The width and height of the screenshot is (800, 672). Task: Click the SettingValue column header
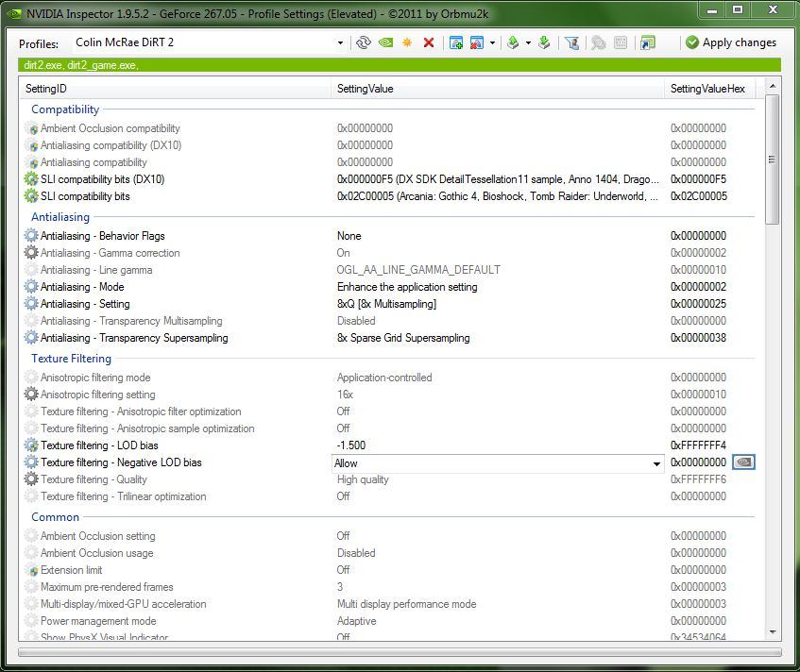point(498,89)
